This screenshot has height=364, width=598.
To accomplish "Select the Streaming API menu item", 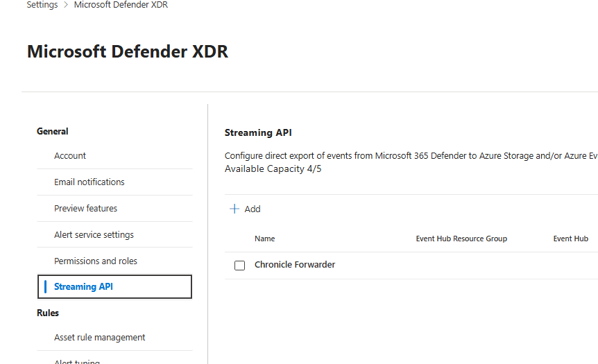I will tap(114, 286).
